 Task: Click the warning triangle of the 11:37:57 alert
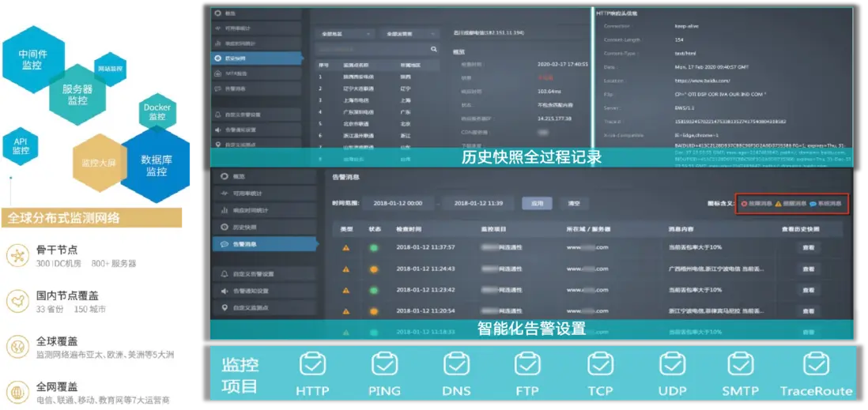[345, 247]
